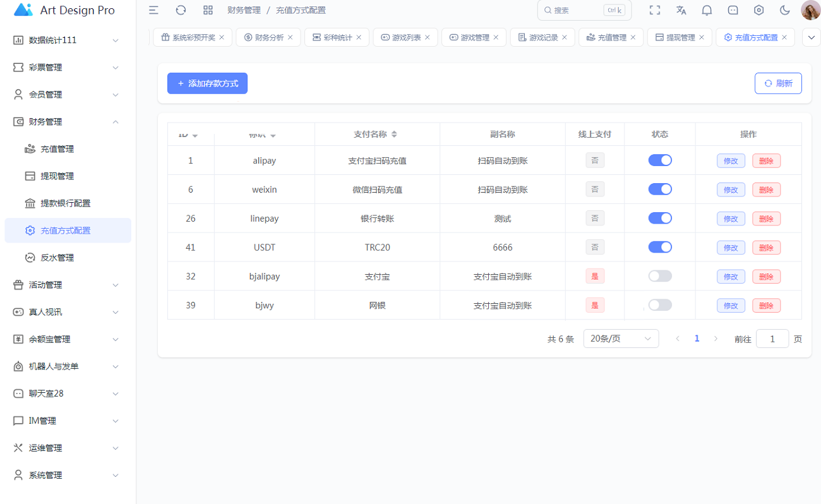The image size is (821, 504).
Task: Expand the 会员管理 sidebar menu
Action: point(68,95)
